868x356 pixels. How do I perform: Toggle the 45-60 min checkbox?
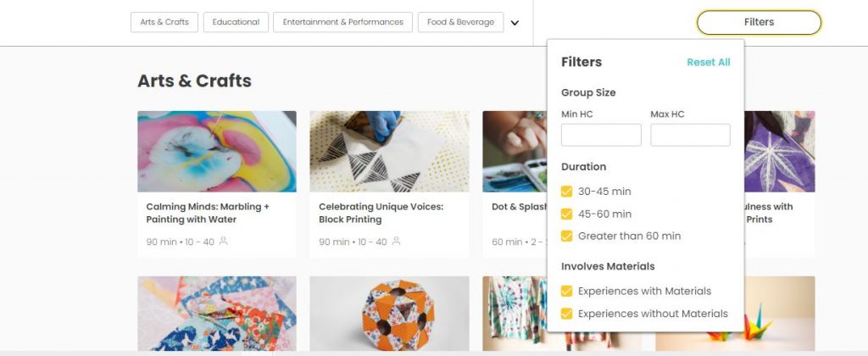coord(566,214)
